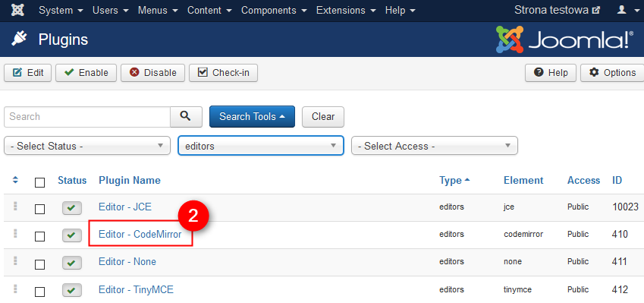Click the sort ordering arrows column icon
Image resolution: width=644 pixels, height=303 pixels.
click(16, 180)
